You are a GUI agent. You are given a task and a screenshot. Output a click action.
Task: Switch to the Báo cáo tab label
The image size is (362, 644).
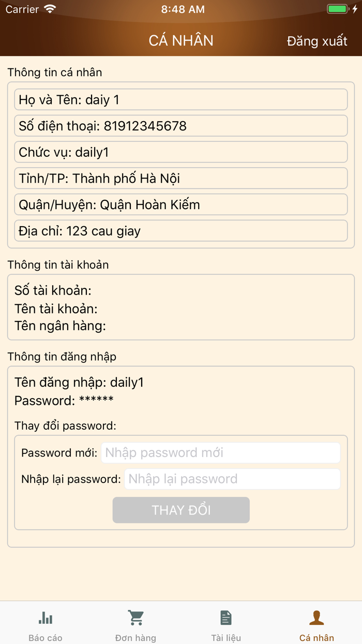[46, 638]
